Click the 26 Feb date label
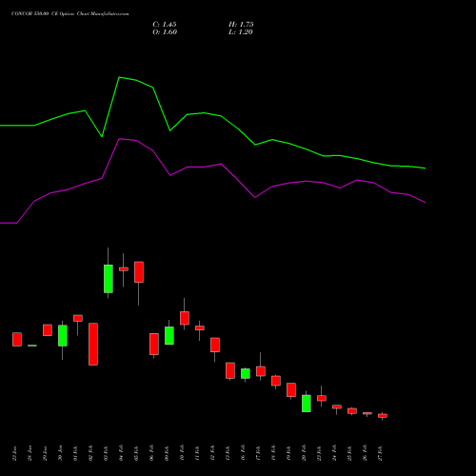Screen dimensions: 476x476 [x=365, y=453]
